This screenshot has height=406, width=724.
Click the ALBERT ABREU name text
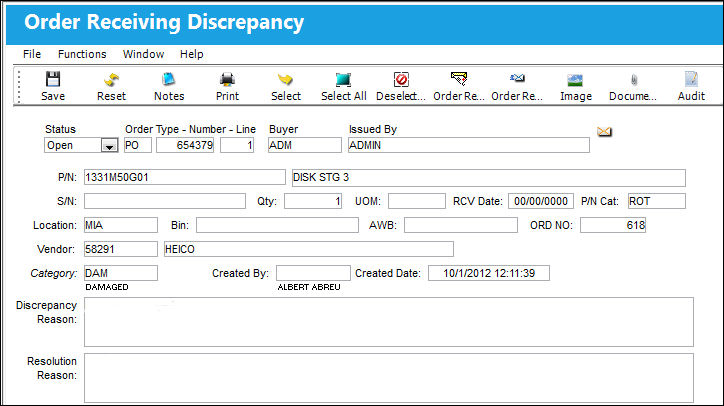click(x=309, y=287)
